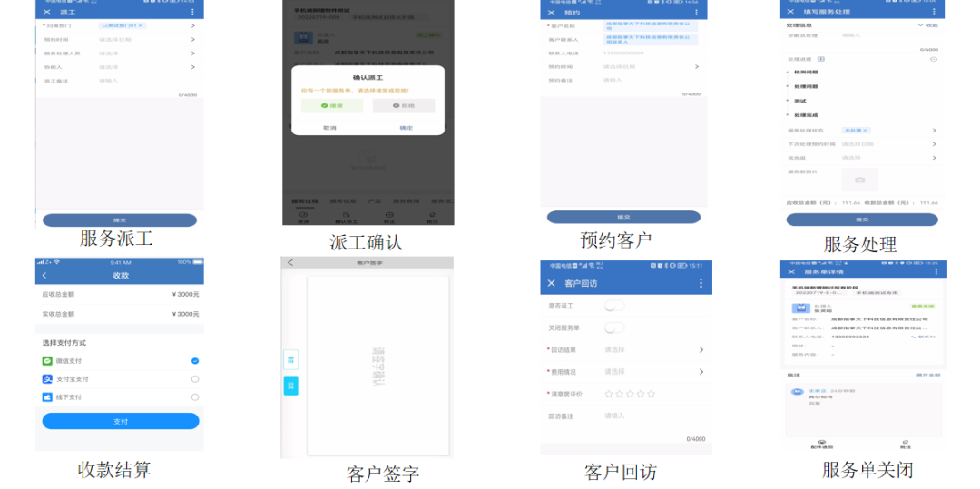
Task: Open three-dot menu on 预约 screen
Action: point(696,13)
